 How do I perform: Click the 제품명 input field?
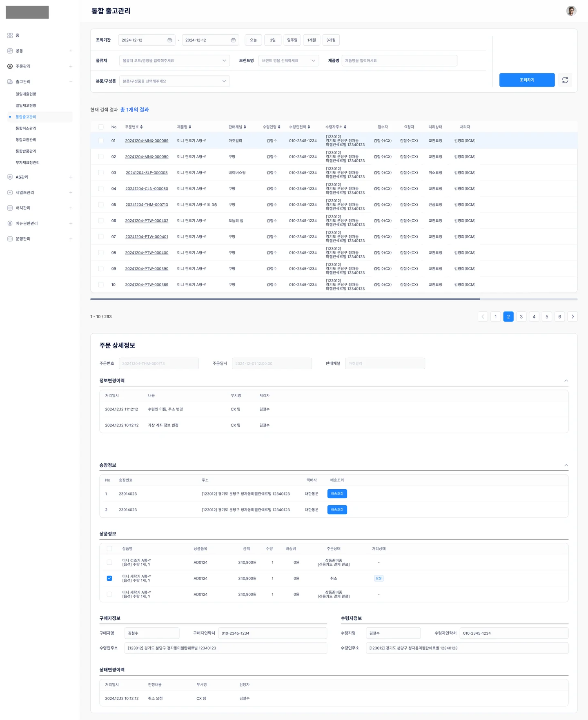(399, 60)
